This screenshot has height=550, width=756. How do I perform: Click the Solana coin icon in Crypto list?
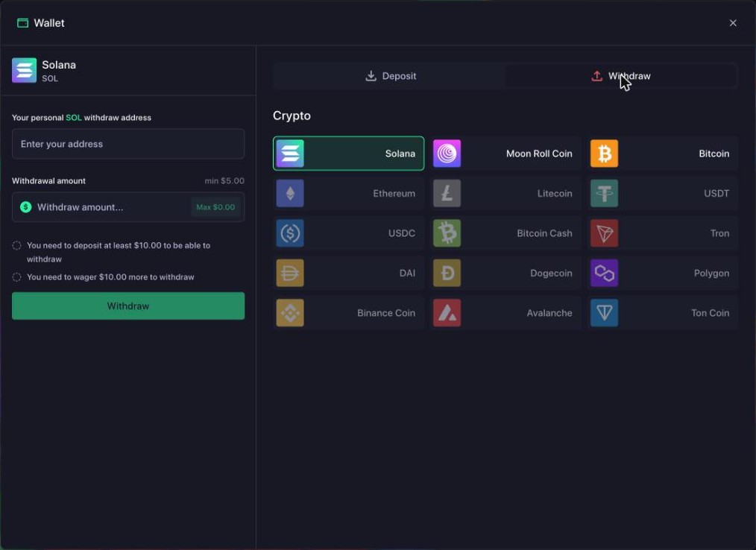click(x=290, y=154)
